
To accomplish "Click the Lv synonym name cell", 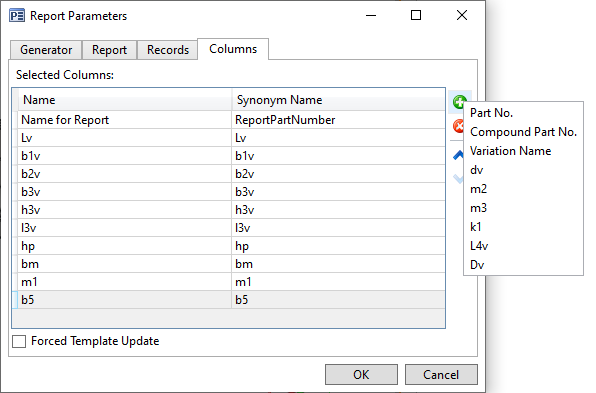I will [338, 138].
